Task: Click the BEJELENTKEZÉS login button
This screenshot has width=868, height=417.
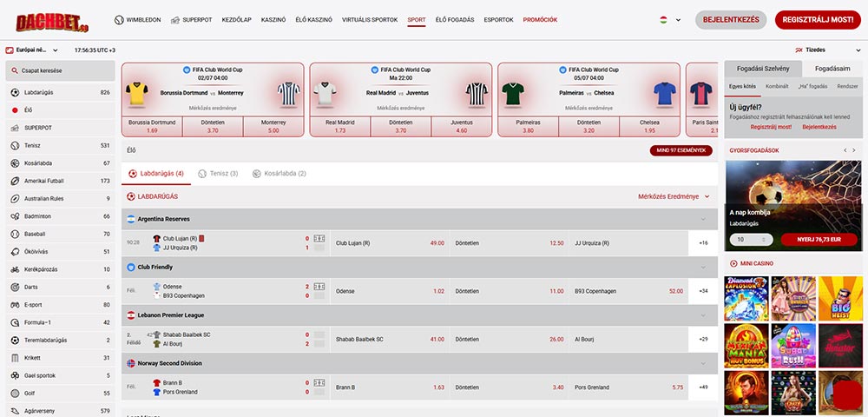Action: click(x=731, y=19)
